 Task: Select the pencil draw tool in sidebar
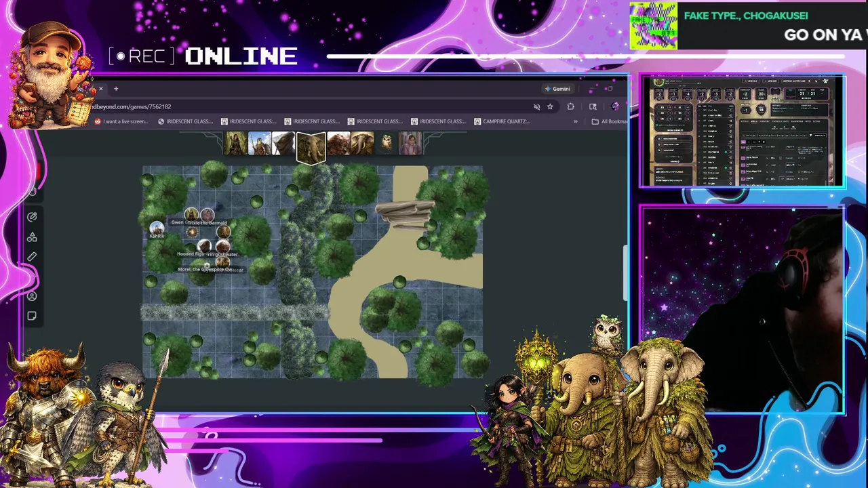point(32,218)
